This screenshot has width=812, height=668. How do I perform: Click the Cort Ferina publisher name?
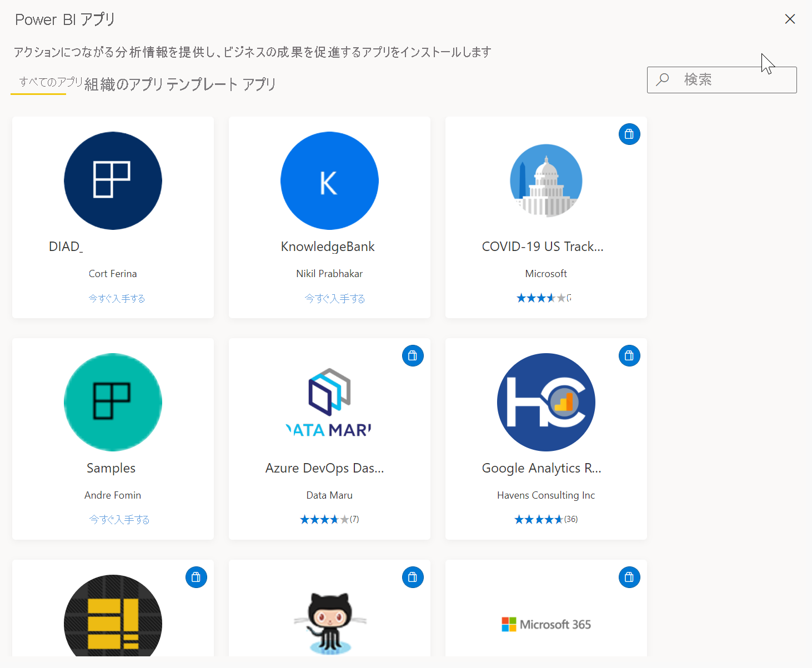(x=113, y=274)
